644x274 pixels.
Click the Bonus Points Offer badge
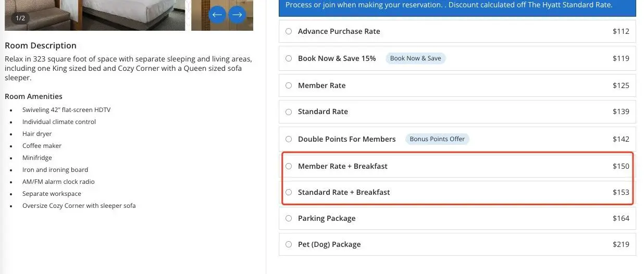point(437,139)
